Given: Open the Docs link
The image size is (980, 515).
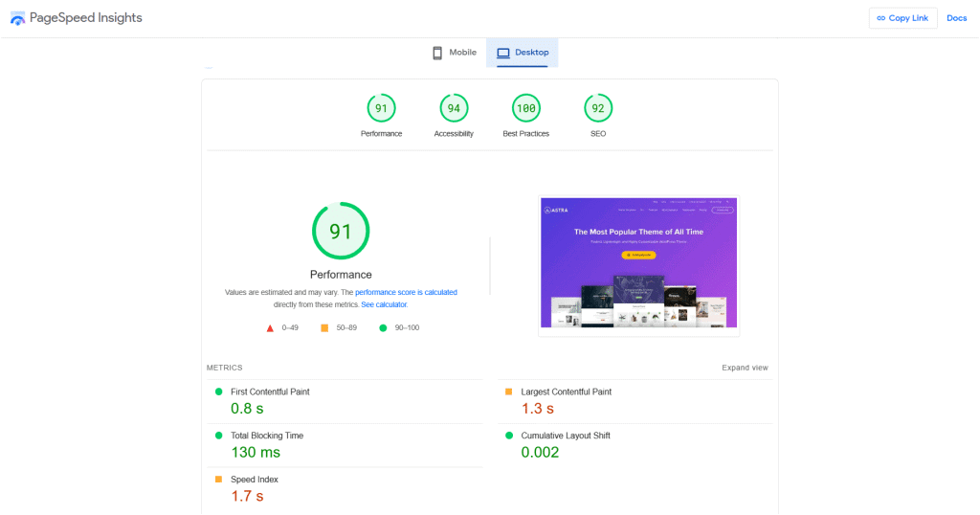Looking at the screenshot, I should [x=957, y=18].
